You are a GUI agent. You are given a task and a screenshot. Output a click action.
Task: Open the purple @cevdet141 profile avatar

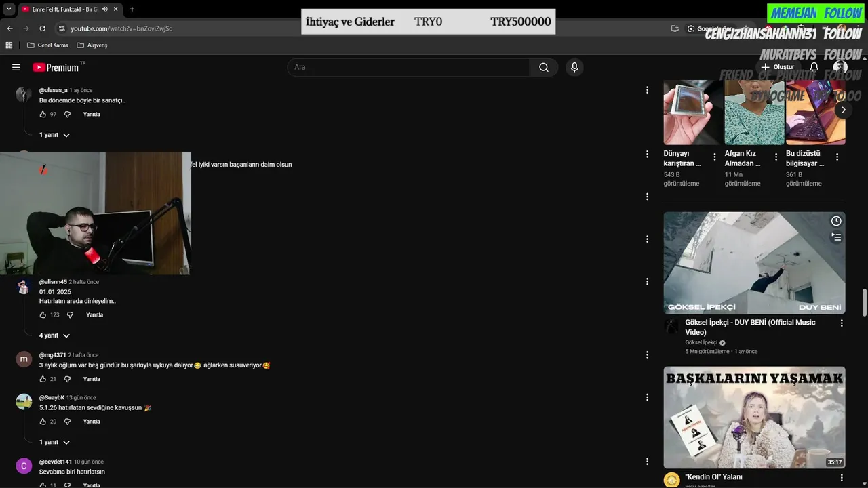(x=24, y=466)
